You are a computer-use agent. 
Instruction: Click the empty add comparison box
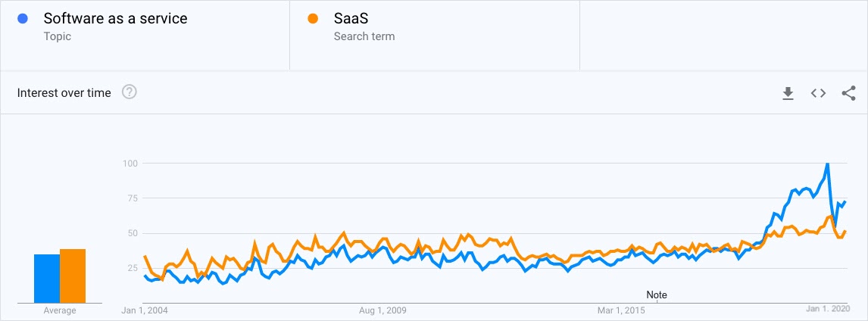coord(723,35)
